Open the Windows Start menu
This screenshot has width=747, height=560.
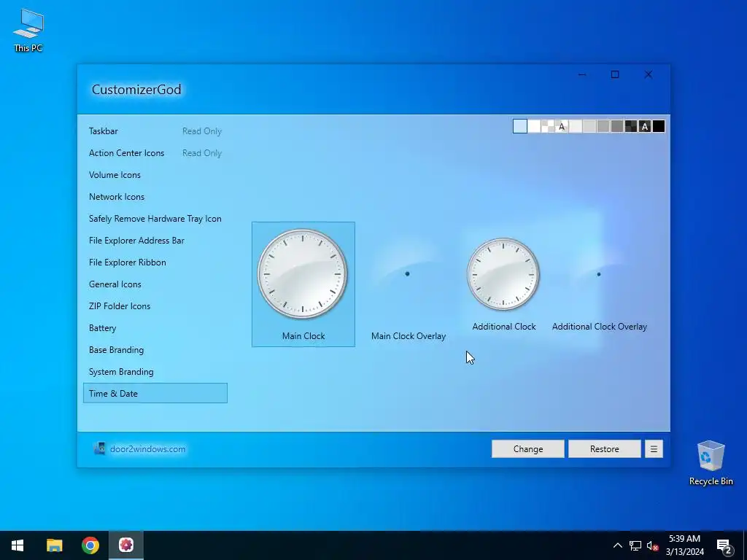(18, 545)
